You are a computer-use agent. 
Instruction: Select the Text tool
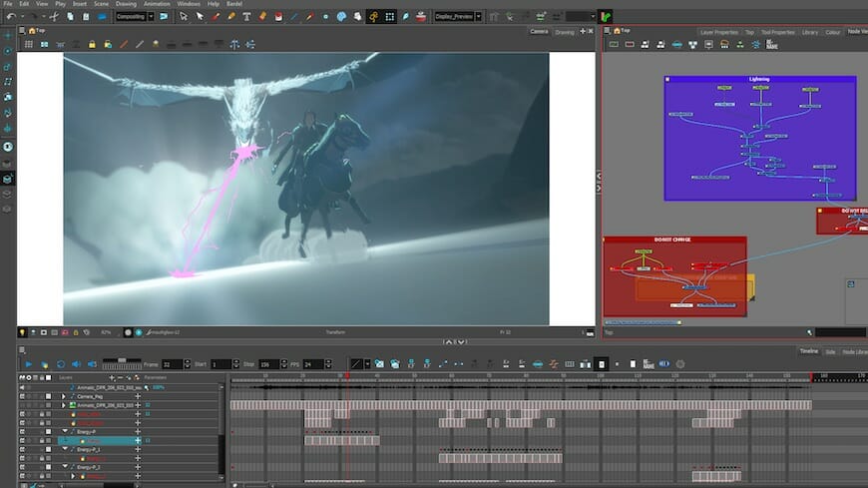pos(246,17)
